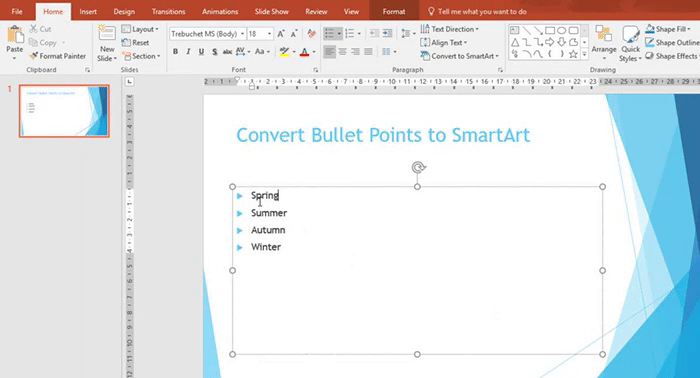700x378 pixels.
Task: Switch to the Design tab
Action: (x=124, y=12)
